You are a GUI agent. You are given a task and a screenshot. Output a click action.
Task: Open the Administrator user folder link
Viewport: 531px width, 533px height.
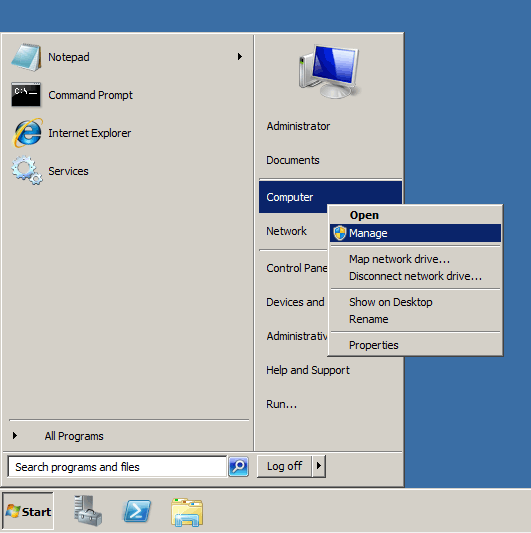(298, 126)
